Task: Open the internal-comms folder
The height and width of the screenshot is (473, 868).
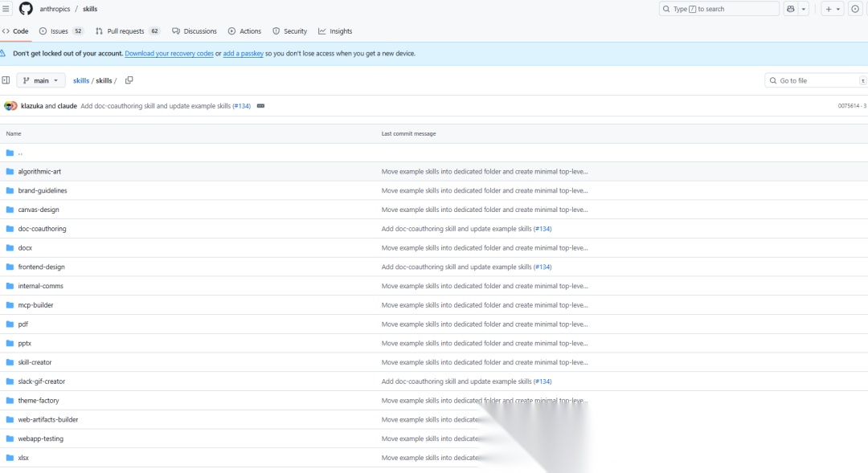Action: coord(40,286)
